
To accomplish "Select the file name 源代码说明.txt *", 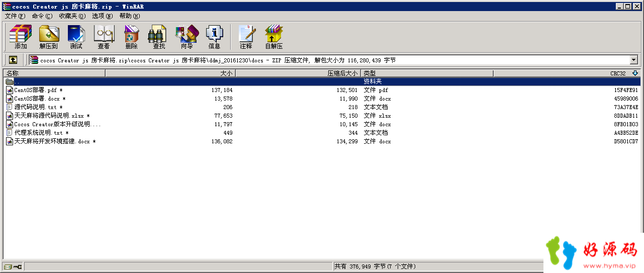I will pyautogui.click(x=38, y=107).
